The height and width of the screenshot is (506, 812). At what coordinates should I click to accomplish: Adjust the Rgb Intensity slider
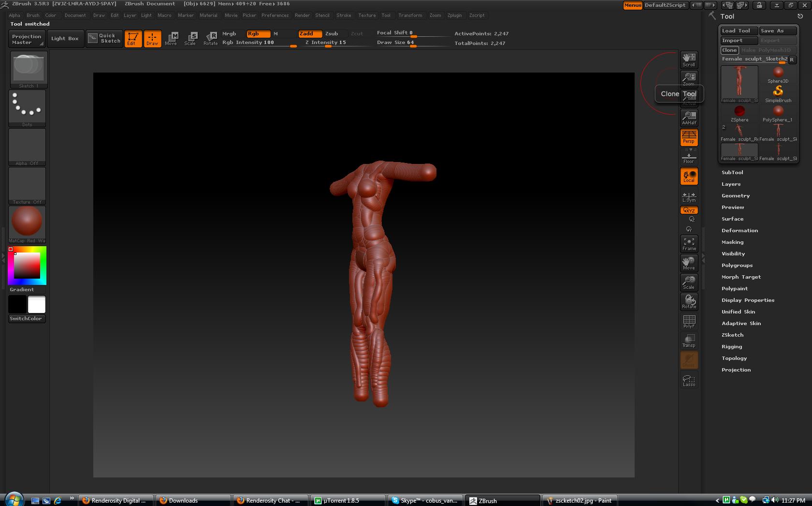(x=259, y=43)
